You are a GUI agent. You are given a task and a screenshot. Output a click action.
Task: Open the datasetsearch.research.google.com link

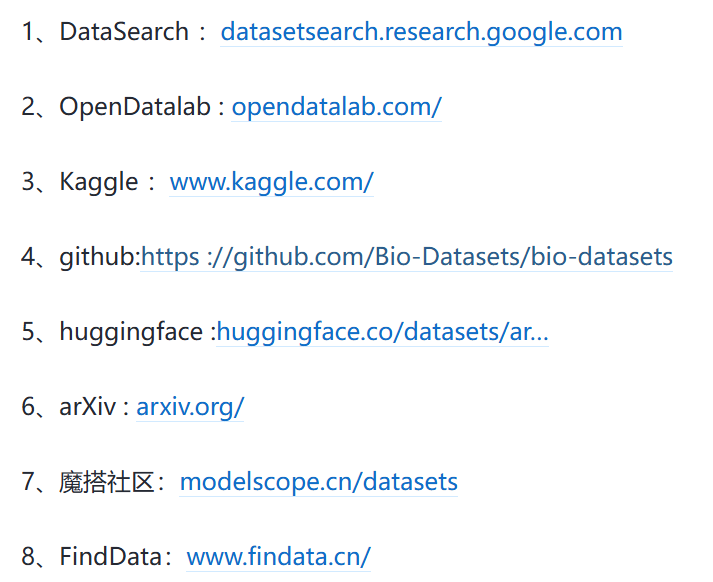[421, 32]
